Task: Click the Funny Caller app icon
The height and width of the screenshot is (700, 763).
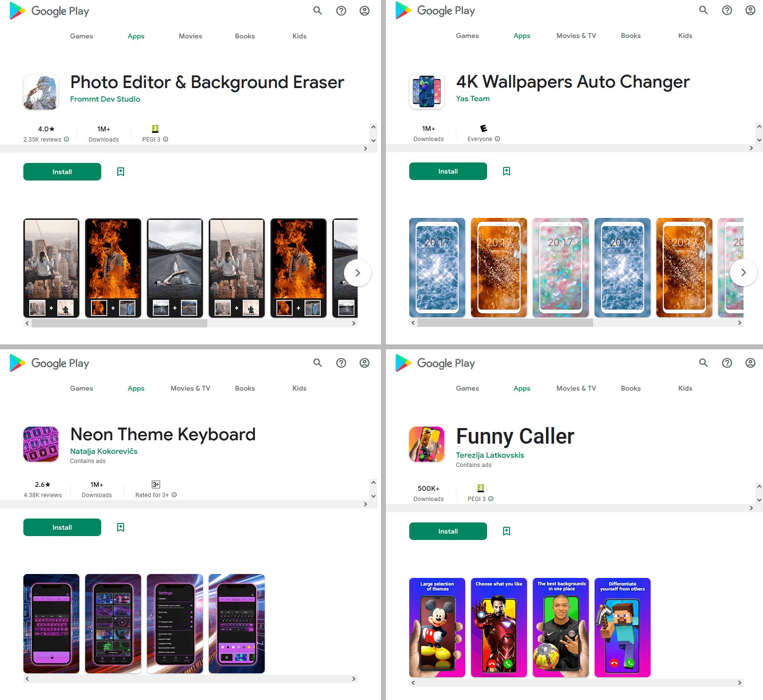Action: click(427, 444)
